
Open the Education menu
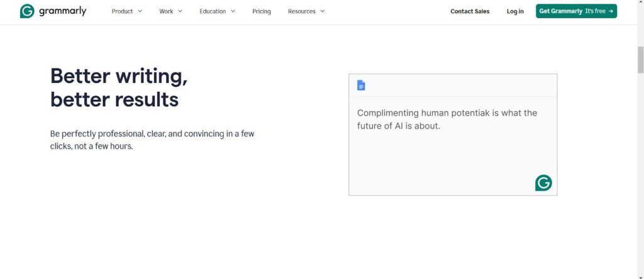click(x=217, y=11)
